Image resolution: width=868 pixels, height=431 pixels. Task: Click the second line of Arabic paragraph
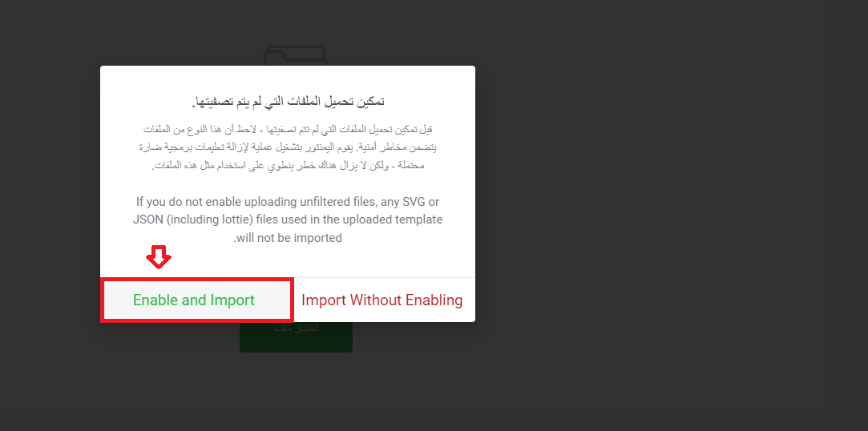[x=288, y=147]
